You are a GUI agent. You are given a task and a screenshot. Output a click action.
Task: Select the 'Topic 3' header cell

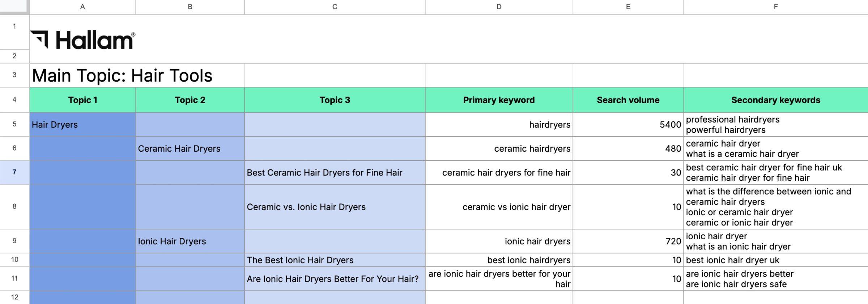click(335, 100)
